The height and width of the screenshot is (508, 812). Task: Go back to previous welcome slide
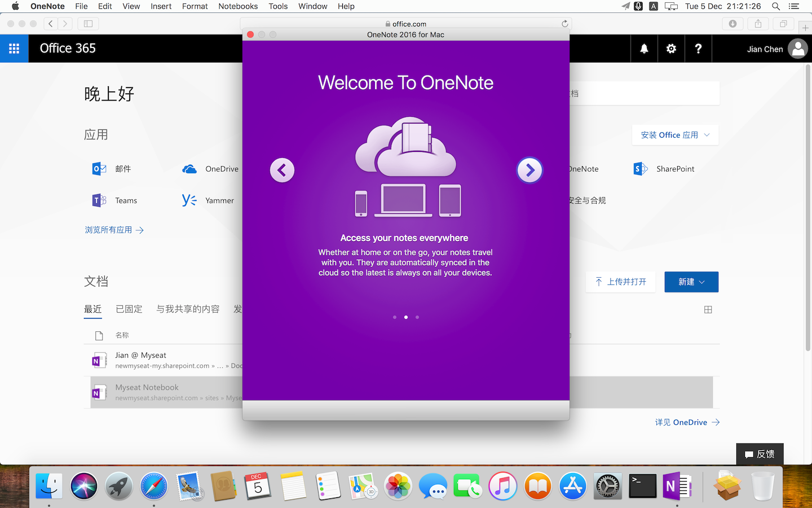[282, 170]
